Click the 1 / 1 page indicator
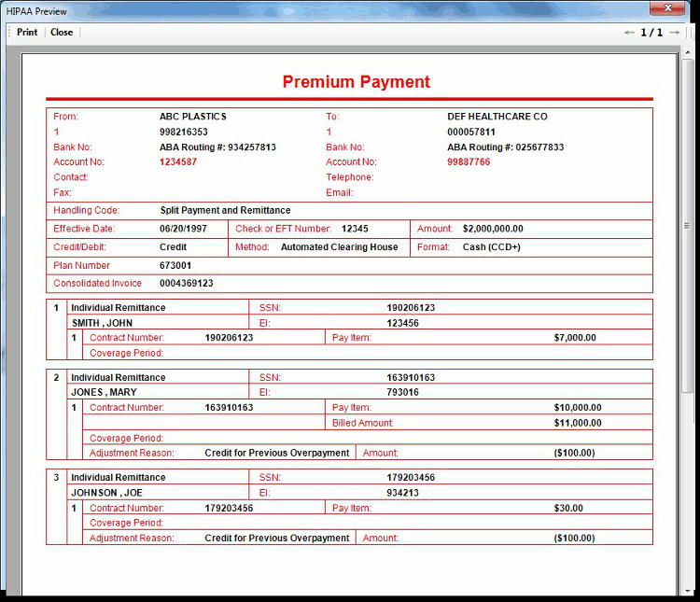700x602 pixels. pyautogui.click(x=651, y=33)
